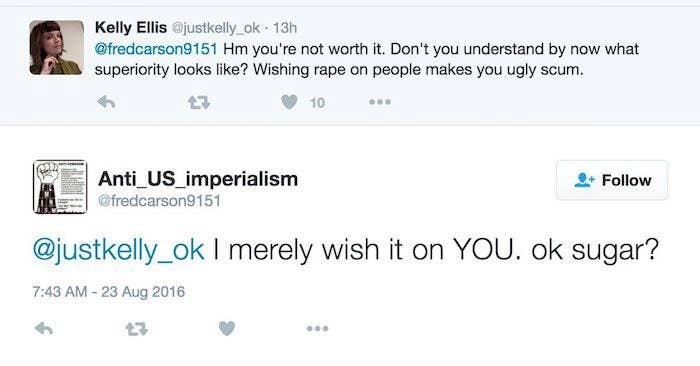700x366 pixels.
Task: Open the @justkelly_ok handle in the tweet header
Action: (x=216, y=28)
